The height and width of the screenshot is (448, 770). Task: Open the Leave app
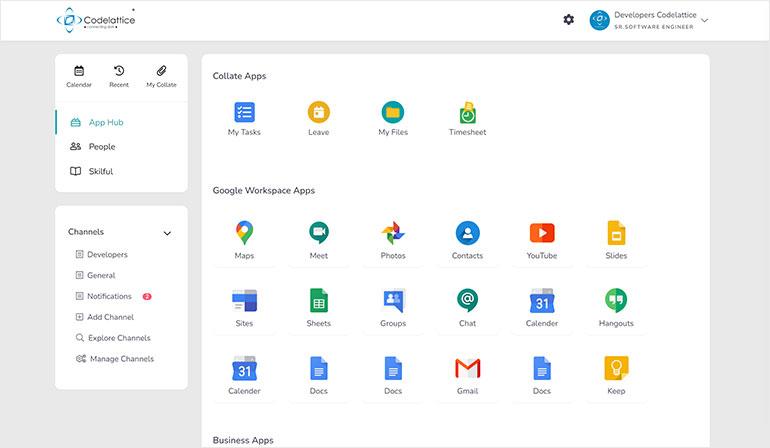click(319, 118)
